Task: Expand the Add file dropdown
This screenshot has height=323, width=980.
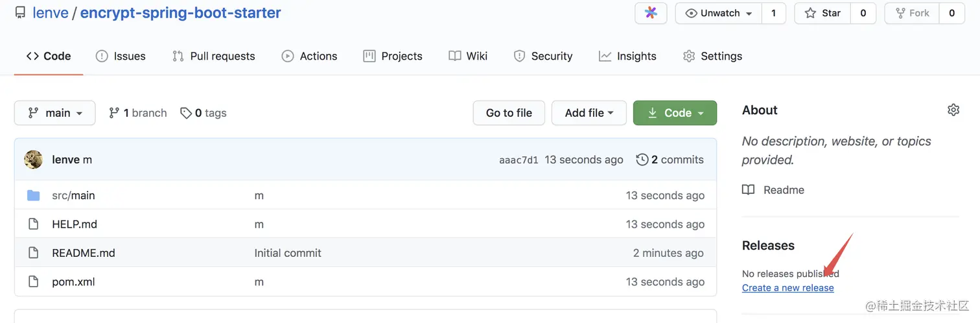Action: [x=589, y=113]
